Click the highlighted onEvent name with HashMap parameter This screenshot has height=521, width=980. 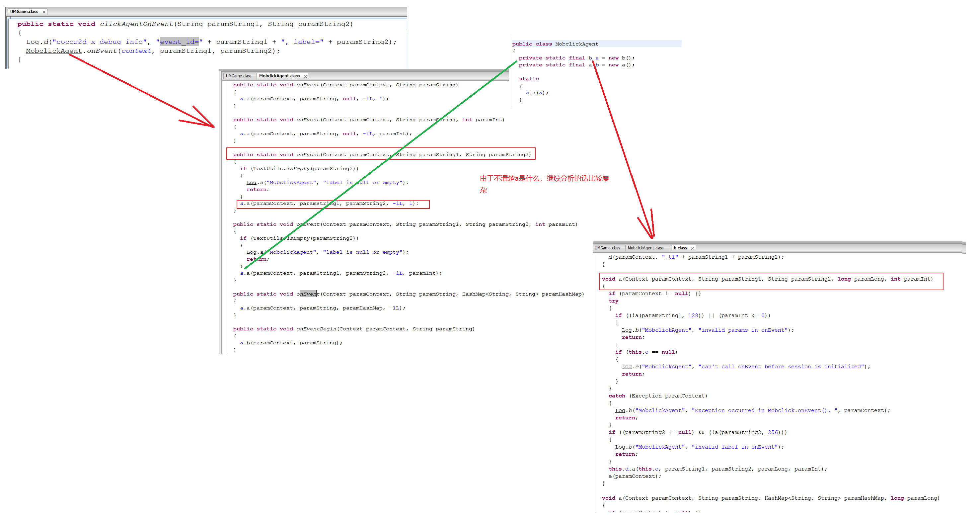coord(308,294)
